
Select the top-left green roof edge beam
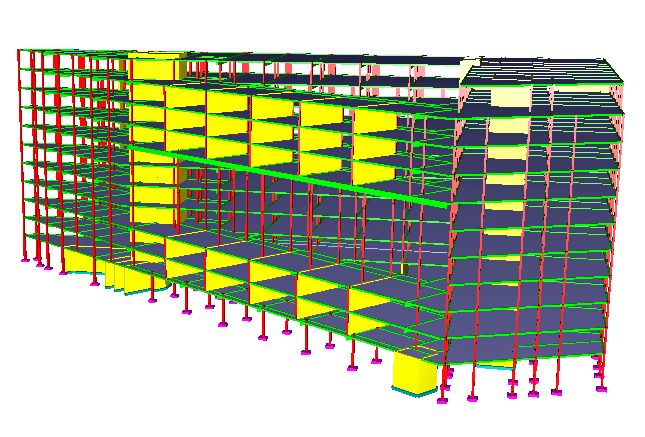72,51
